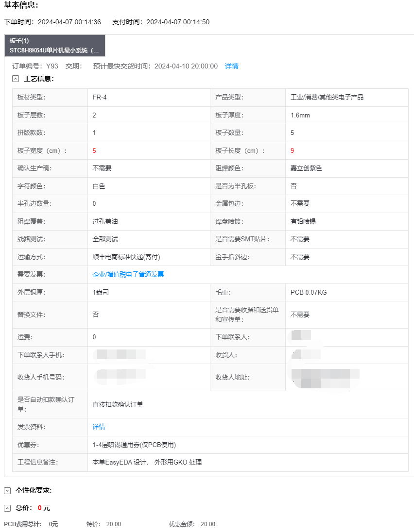Open 企业/增值税电子普通发票 invoice link
414x532 pixels.
[128, 274]
